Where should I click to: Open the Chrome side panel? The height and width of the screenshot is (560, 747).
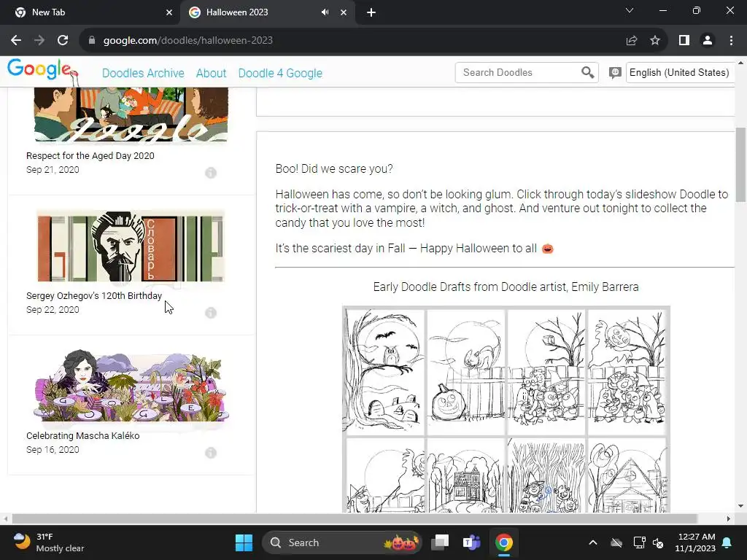[684, 41]
